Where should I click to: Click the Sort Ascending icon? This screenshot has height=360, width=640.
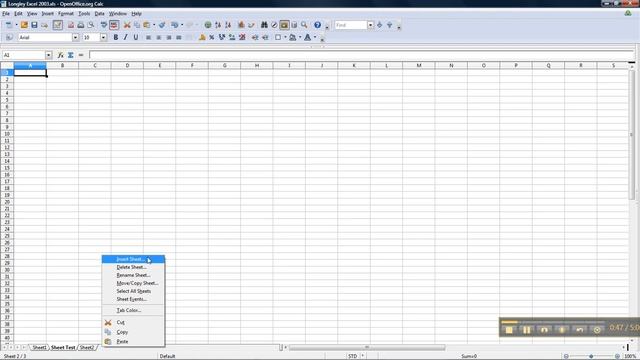(218, 25)
